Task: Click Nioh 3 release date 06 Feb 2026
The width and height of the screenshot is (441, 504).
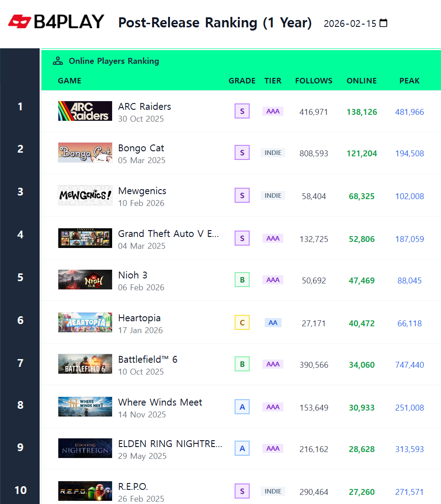Action: [x=141, y=288]
